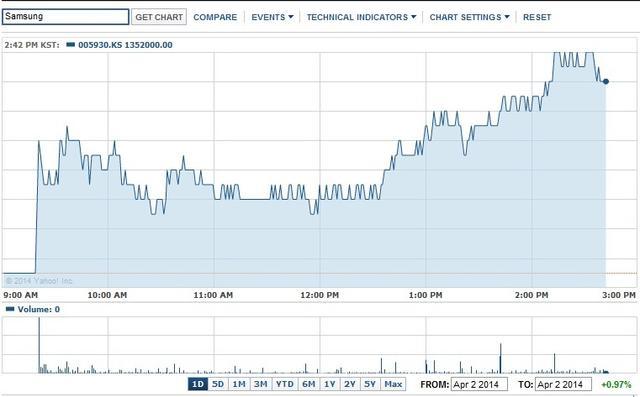Click the +0.97% change value

pos(616,384)
